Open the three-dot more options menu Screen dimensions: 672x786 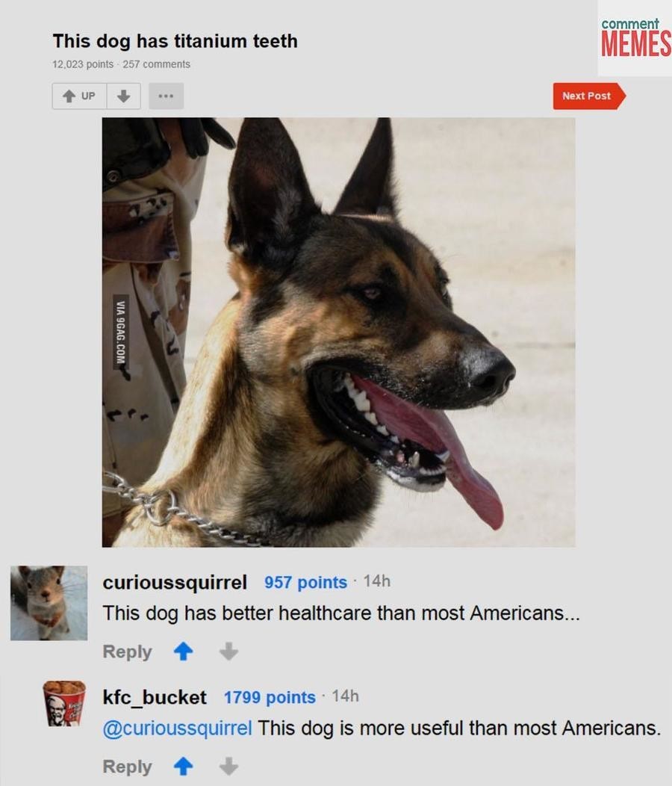pyautogui.click(x=167, y=96)
